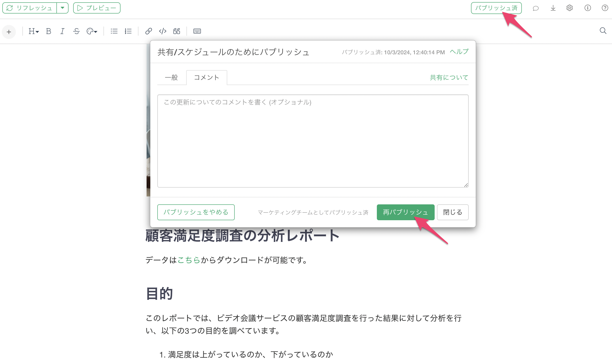Apply strikethrough formatting
This screenshot has width=612, height=364.
tap(76, 31)
